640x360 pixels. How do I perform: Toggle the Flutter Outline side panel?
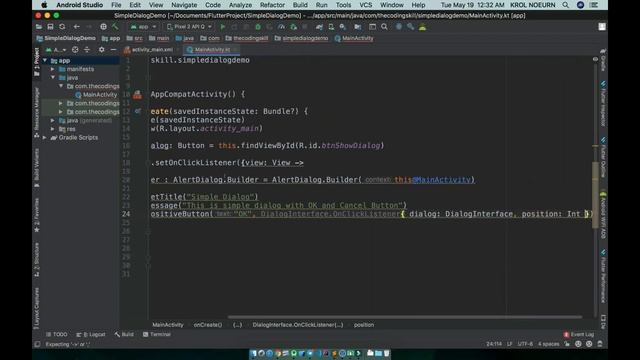[603, 157]
